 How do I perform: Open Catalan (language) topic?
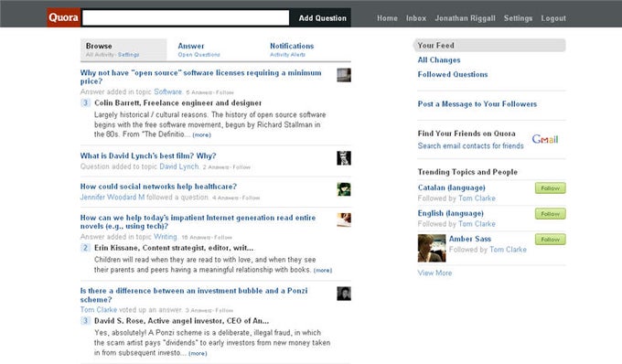(452, 187)
